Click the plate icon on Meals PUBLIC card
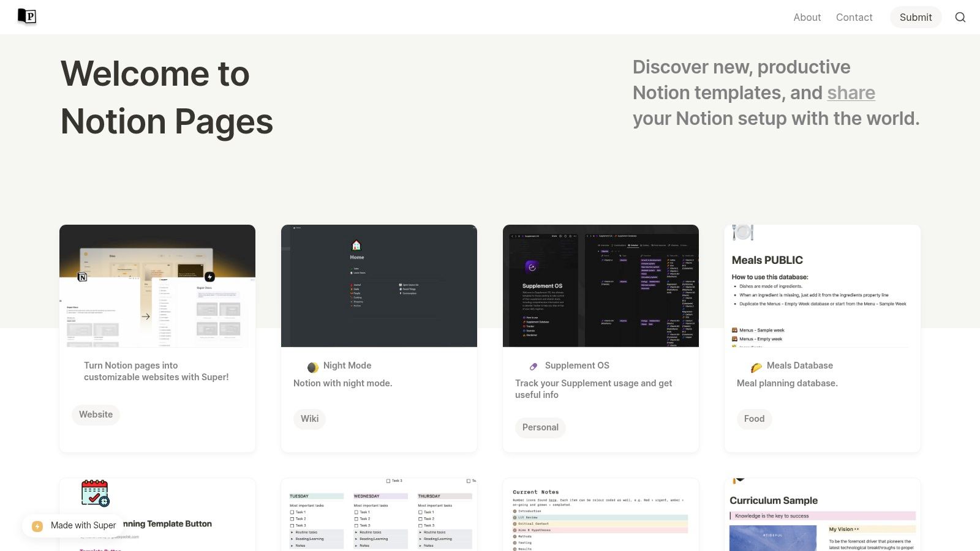The width and height of the screenshot is (980, 551). point(742,233)
